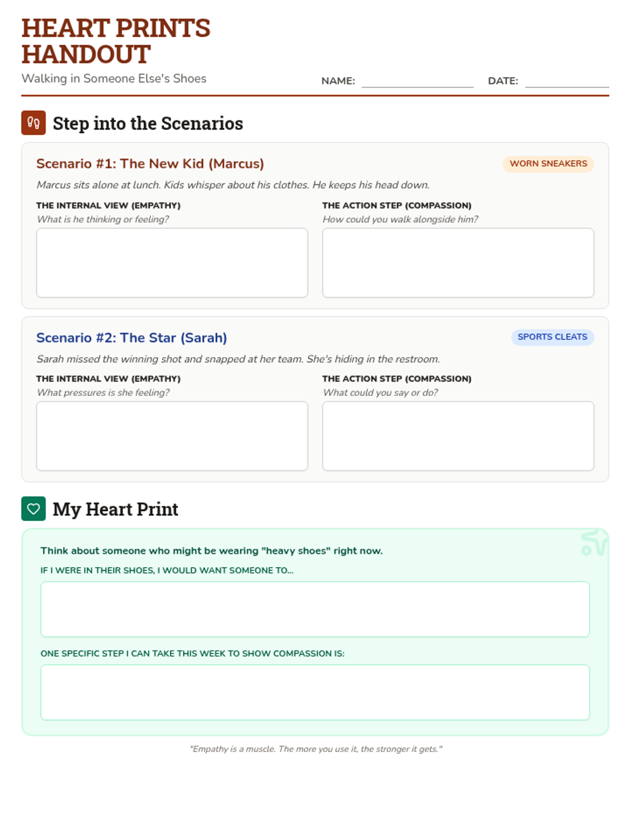Click Marcus's Action Step (Compassion) answer box
The image size is (630, 840).
[x=458, y=262]
